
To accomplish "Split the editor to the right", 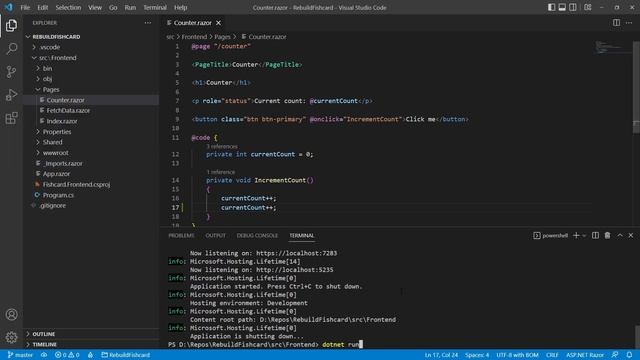I will tap(616, 23).
